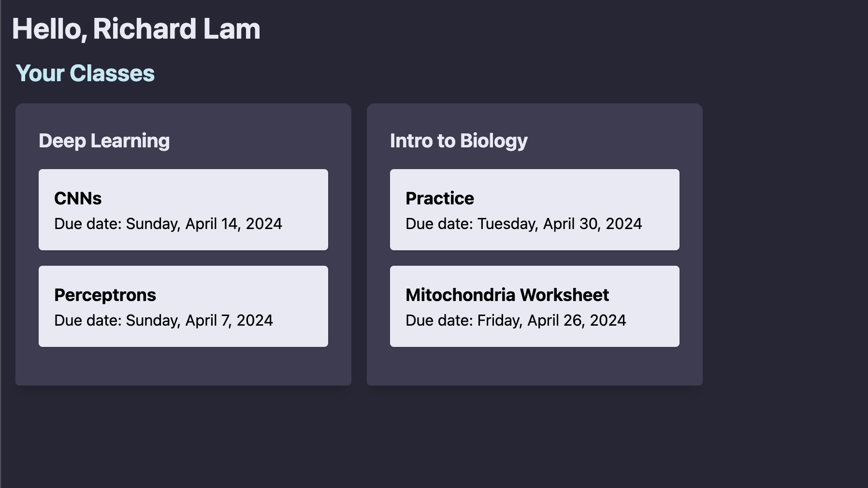Click empty space below Perceptrons in Deep Learning panel
The width and height of the screenshot is (868, 488).
point(183,366)
